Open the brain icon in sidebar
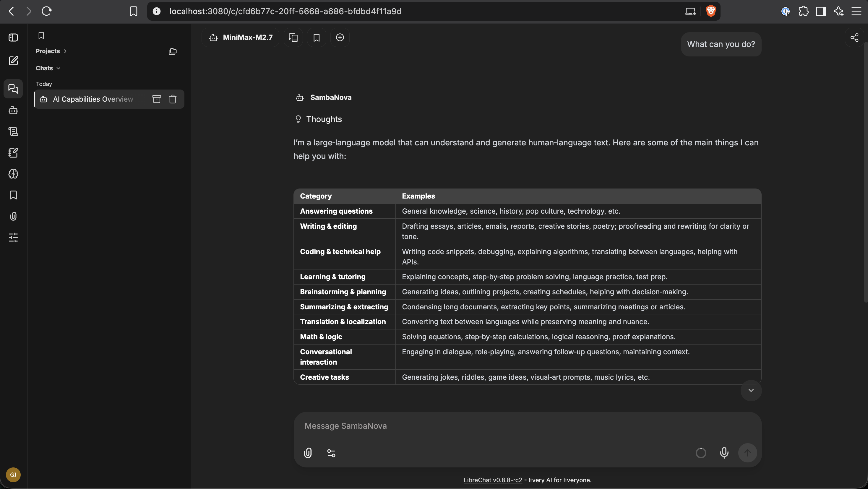 [13, 174]
